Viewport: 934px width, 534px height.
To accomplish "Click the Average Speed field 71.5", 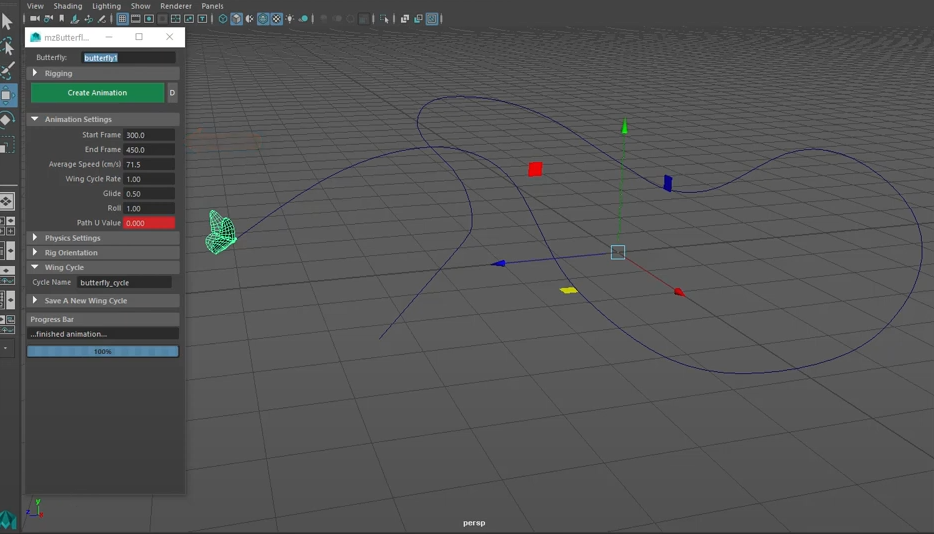I will tap(149, 164).
